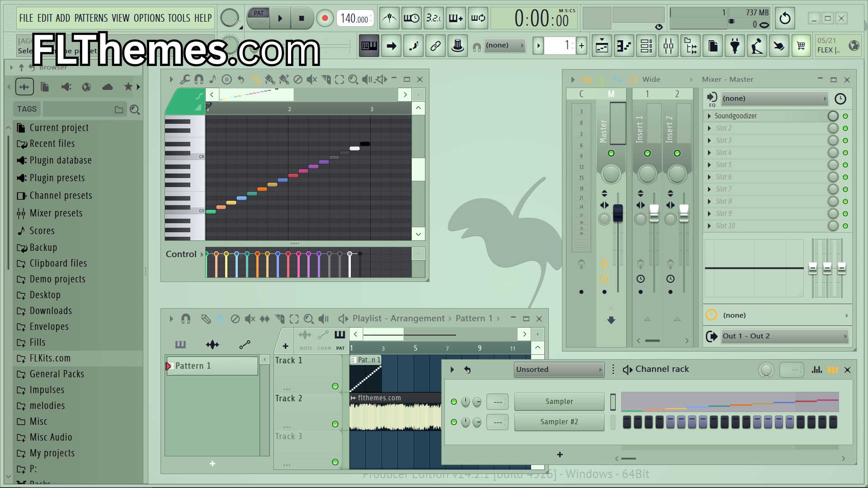868x488 pixels.
Task: Stop playback with the stop button
Action: 302,19
